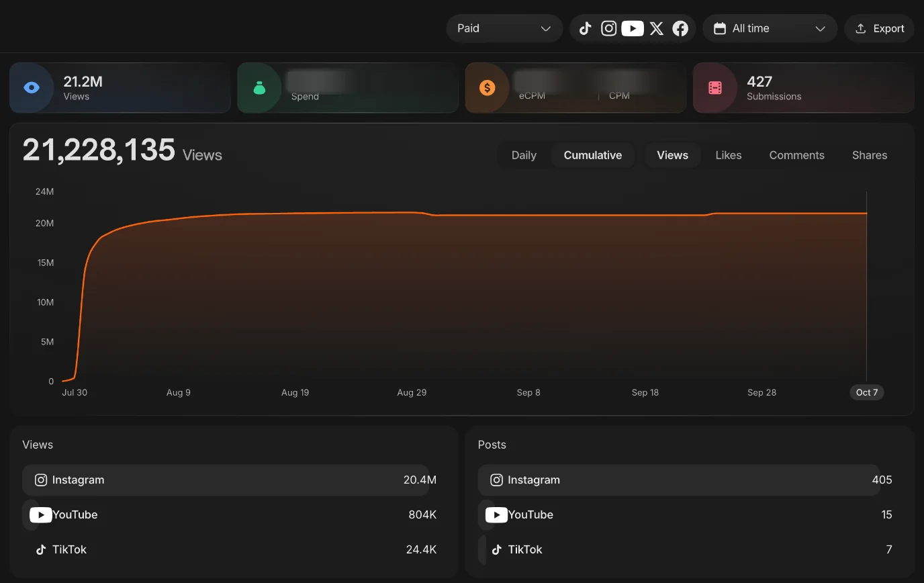The height and width of the screenshot is (583, 924).
Task: Click the pink film Submissions icon
Action: click(x=715, y=87)
